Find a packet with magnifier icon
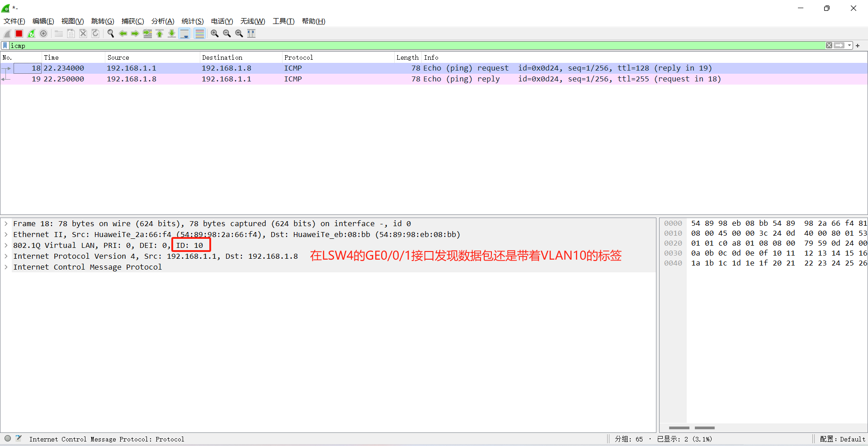 [110, 33]
